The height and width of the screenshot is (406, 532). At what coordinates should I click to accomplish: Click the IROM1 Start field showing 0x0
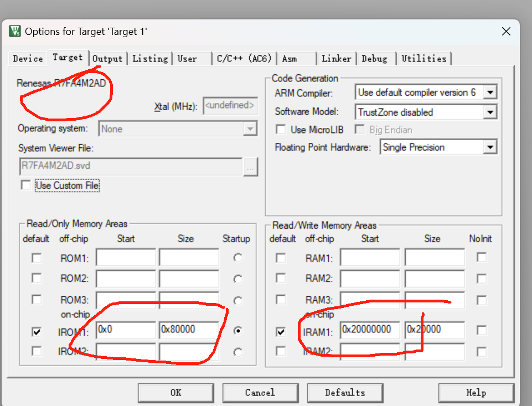click(126, 330)
